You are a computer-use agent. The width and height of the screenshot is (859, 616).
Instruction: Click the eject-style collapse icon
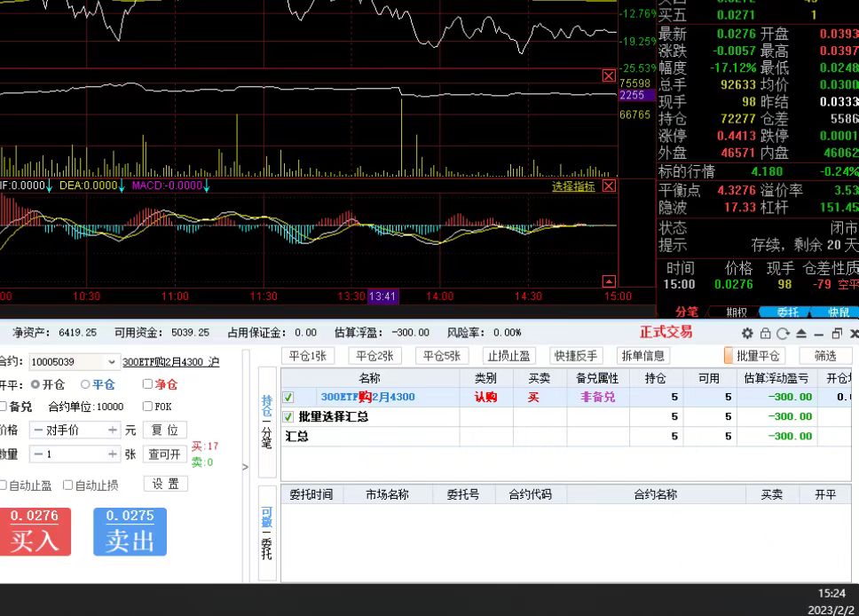point(801,333)
